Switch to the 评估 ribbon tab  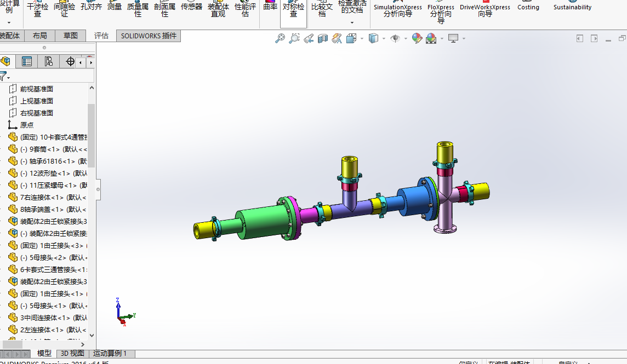101,36
